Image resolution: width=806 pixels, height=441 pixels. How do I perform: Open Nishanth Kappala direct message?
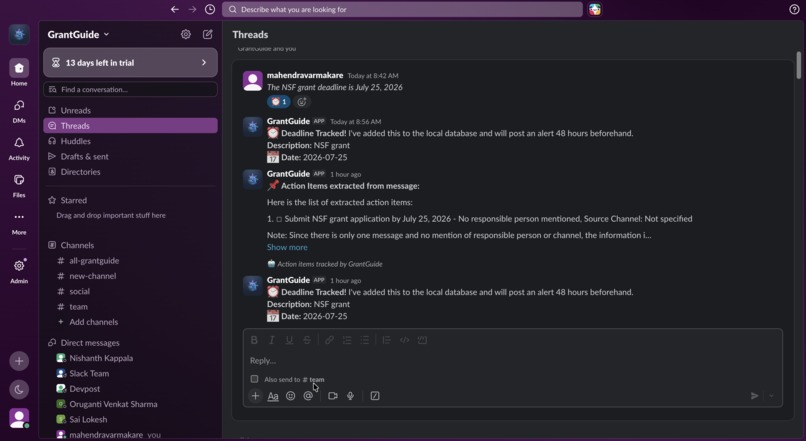click(131, 358)
